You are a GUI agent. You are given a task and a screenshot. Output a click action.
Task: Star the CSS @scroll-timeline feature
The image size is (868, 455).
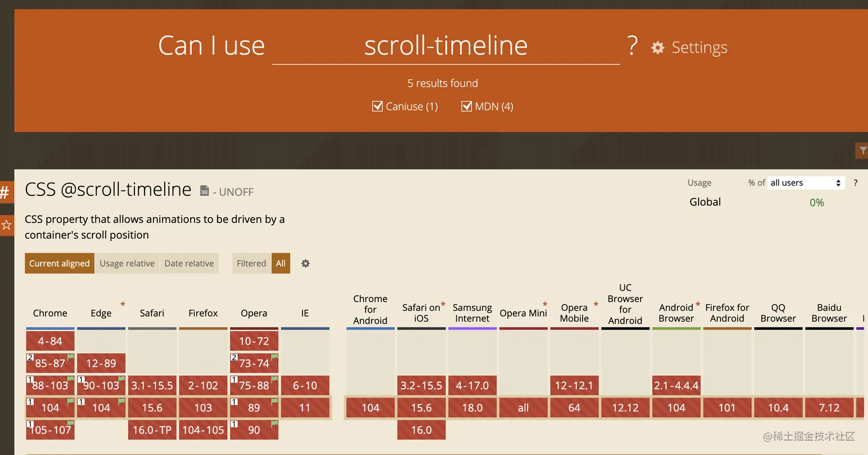[x=6, y=225]
